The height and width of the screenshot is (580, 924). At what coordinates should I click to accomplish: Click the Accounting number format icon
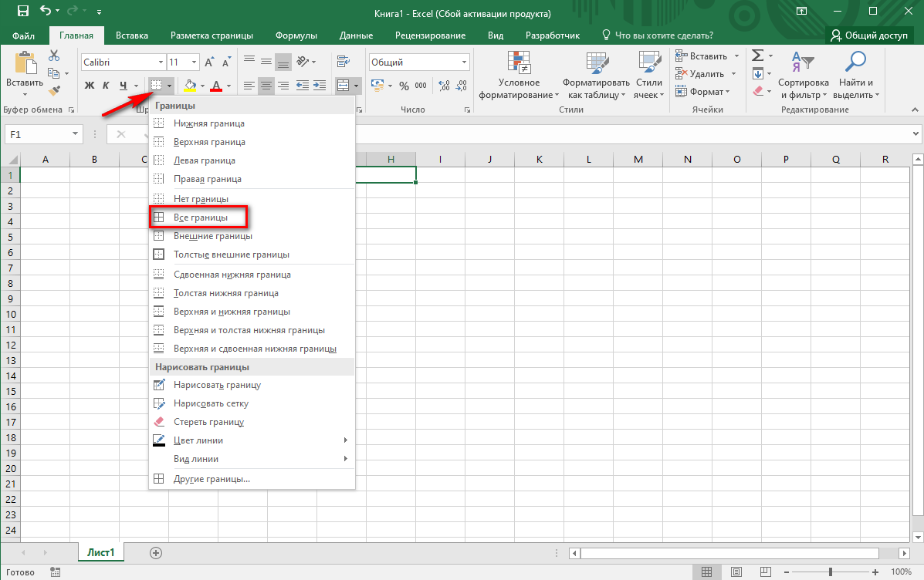[377, 86]
